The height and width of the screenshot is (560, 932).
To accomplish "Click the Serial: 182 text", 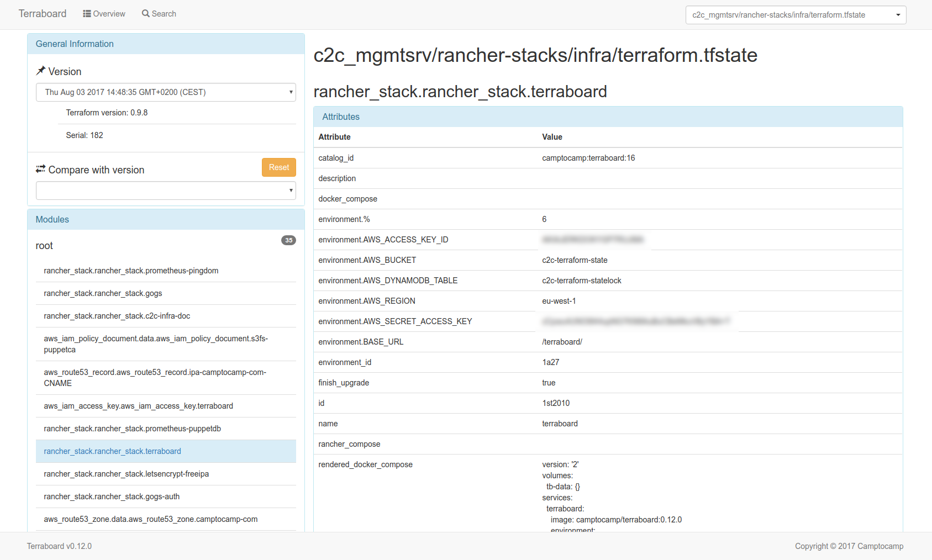I will point(85,135).
